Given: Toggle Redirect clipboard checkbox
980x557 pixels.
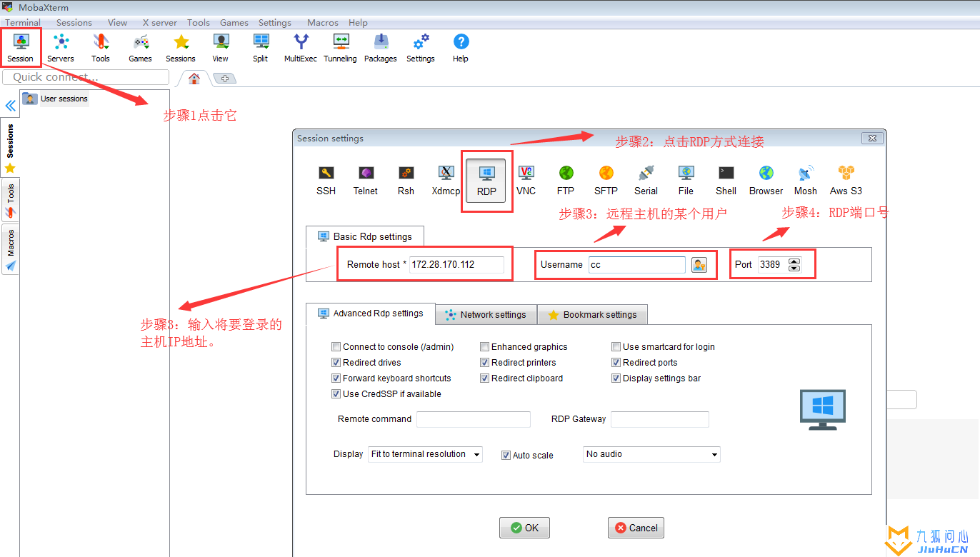Looking at the screenshot, I should [485, 378].
